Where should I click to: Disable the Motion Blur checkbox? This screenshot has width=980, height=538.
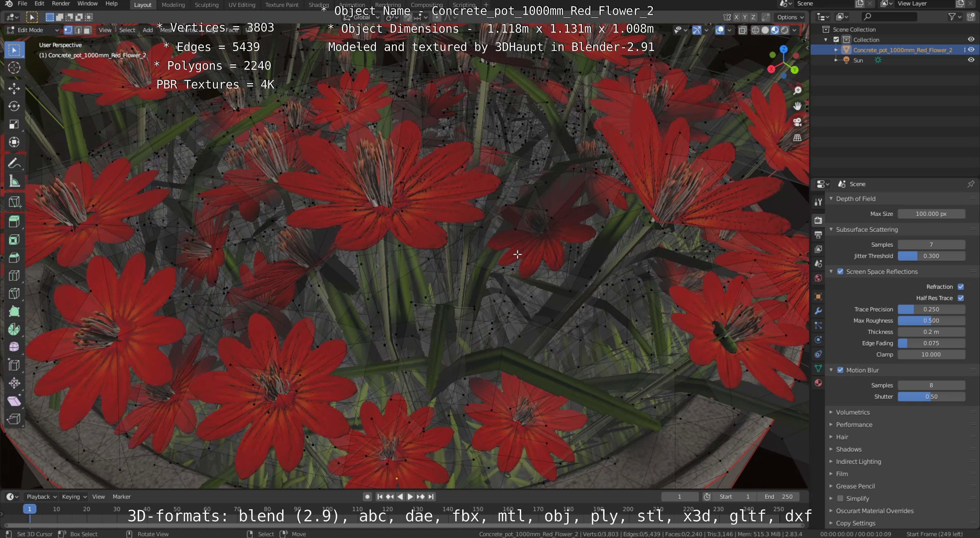(x=840, y=370)
